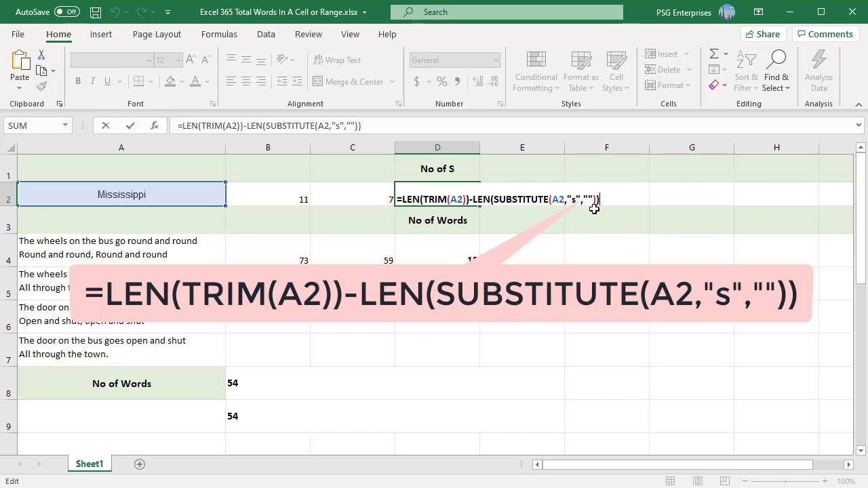The image size is (868, 488).
Task: Click the Borders icon
Action: click(x=138, y=81)
